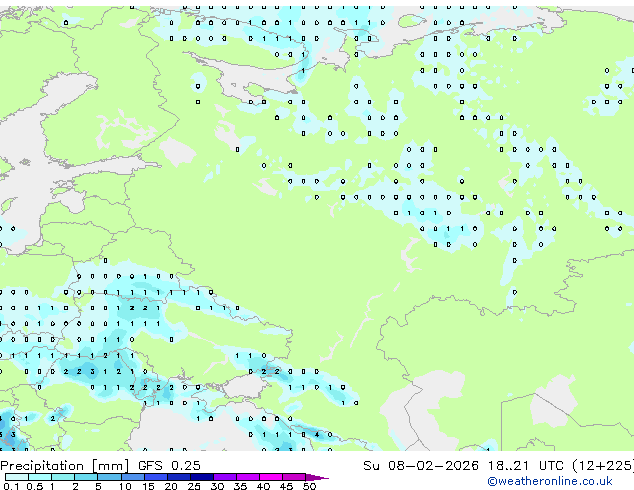Click the 5–10 mm legend color swatch
Screen dimensions: 634x490
tap(109, 477)
